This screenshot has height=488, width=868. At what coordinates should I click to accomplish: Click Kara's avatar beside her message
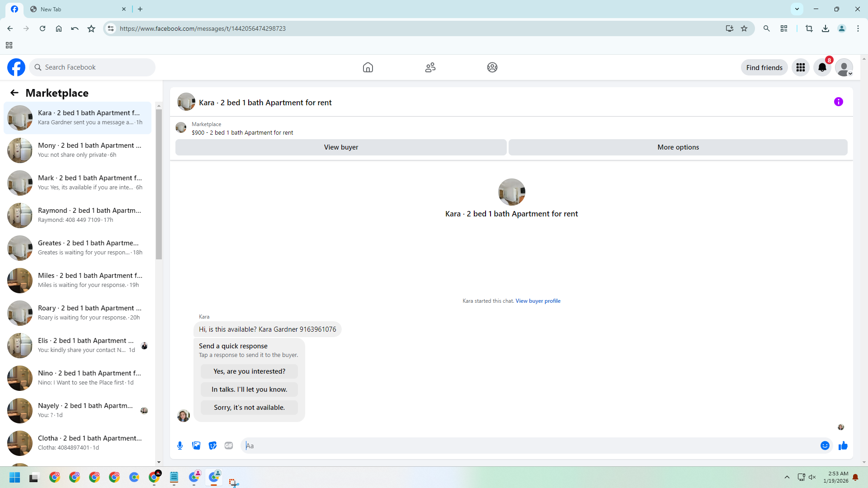184,416
